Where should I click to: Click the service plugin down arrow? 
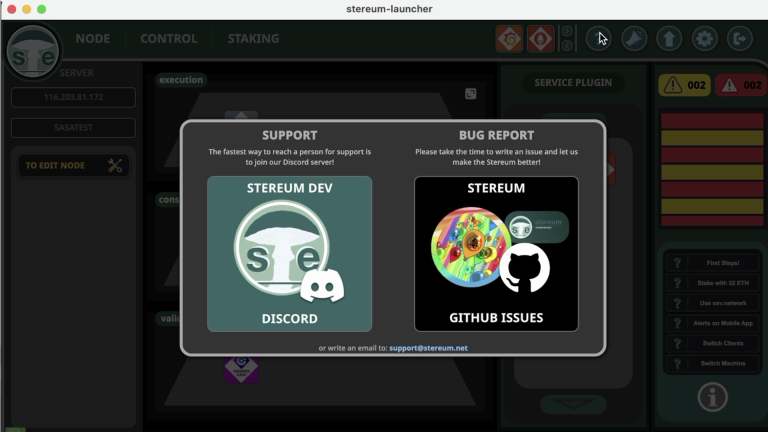click(573, 404)
